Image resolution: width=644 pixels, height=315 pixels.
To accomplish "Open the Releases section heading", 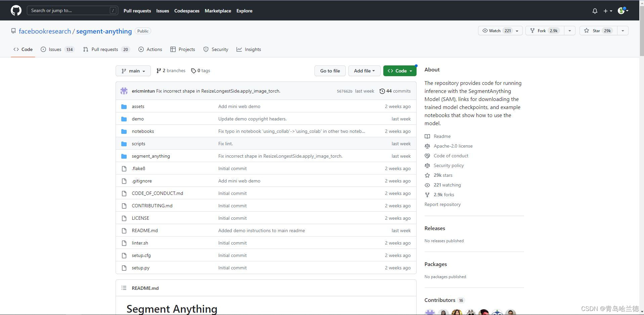I will coord(435,228).
